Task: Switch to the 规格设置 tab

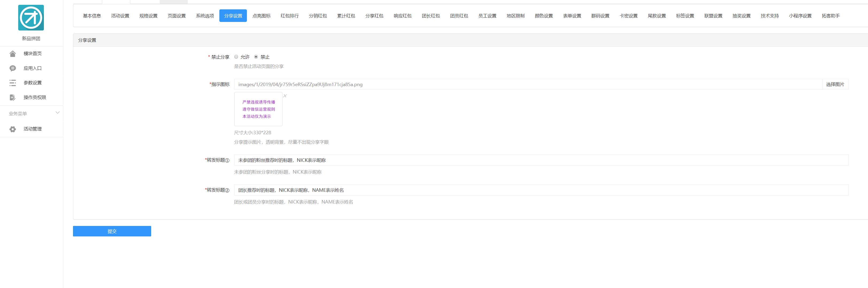Action: pos(149,16)
